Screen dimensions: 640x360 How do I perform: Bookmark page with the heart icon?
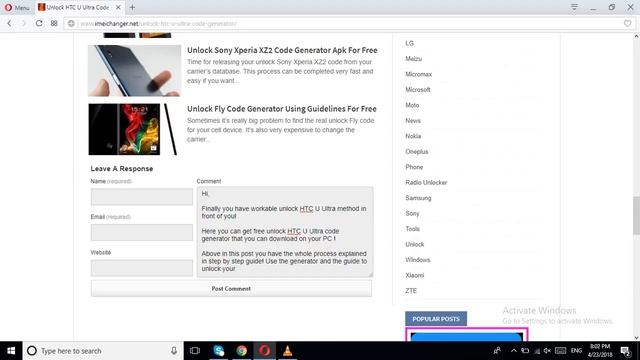[x=627, y=24]
